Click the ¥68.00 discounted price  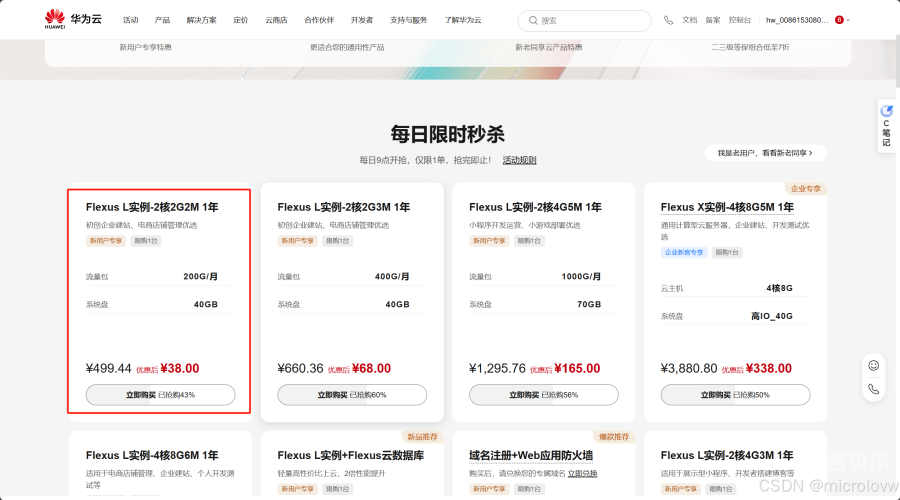(371, 369)
